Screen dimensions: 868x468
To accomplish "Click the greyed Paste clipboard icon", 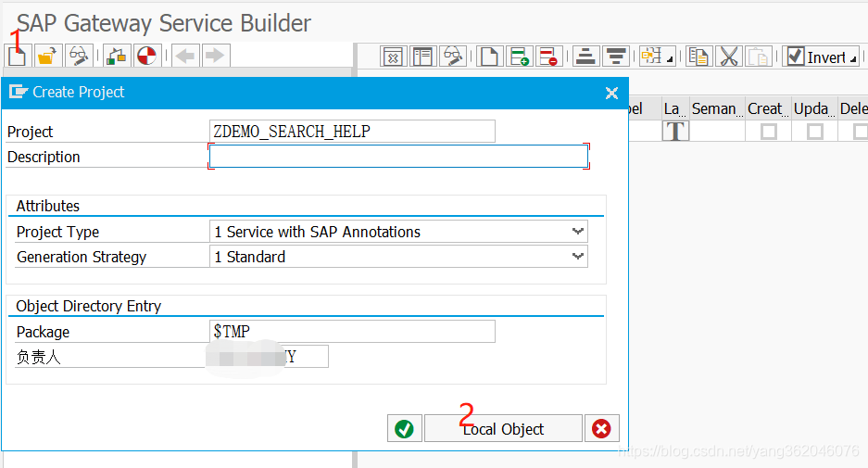I will tap(759, 57).
